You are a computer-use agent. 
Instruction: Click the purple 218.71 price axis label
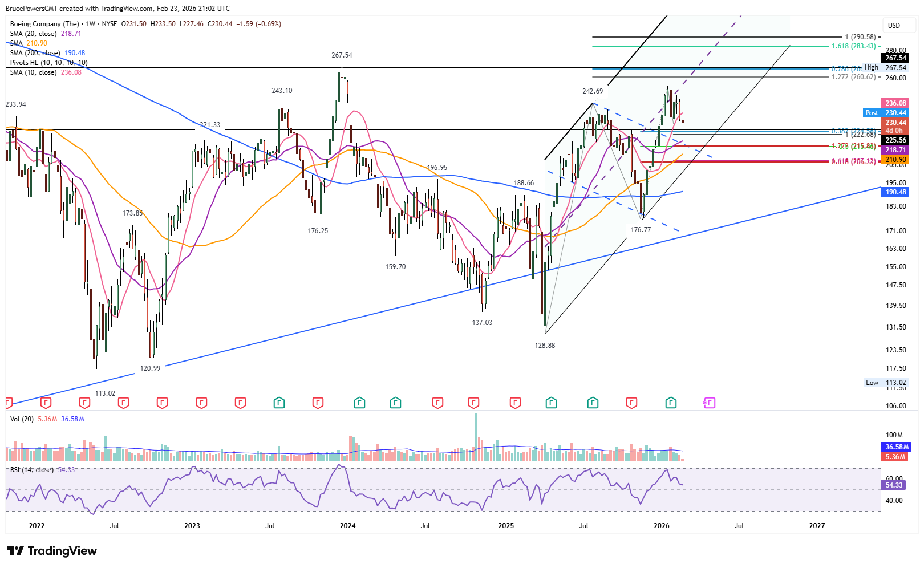tap(895, 150)
